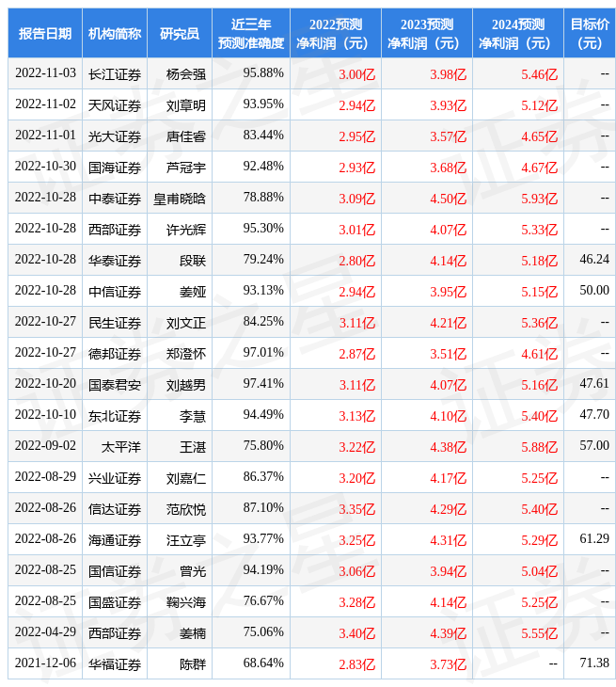Screen dimensions: 616x687
Task: Click researcher name 芦冠宇
Action: pos(186,168)
